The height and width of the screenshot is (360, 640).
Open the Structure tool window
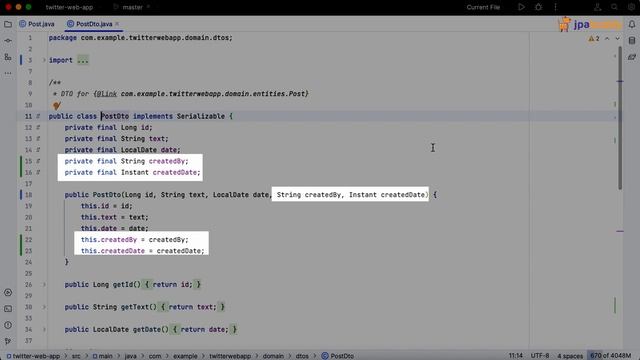tap(8, 57)
